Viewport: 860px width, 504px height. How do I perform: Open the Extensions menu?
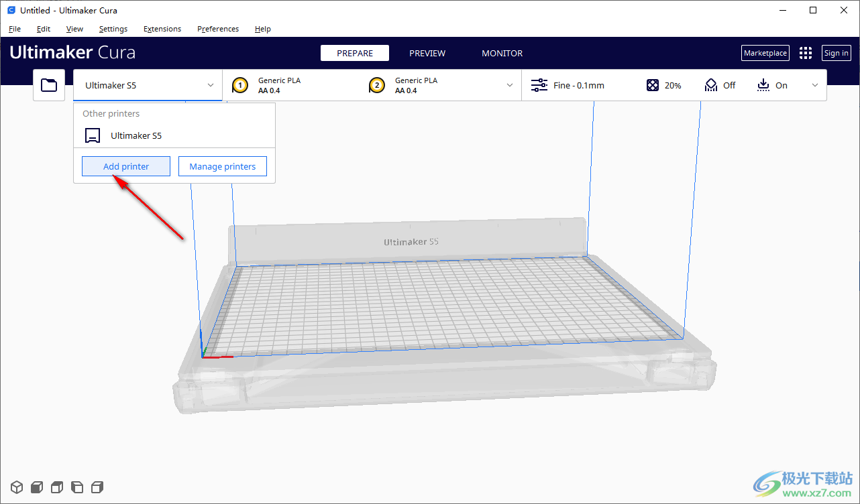click(162, 29)
